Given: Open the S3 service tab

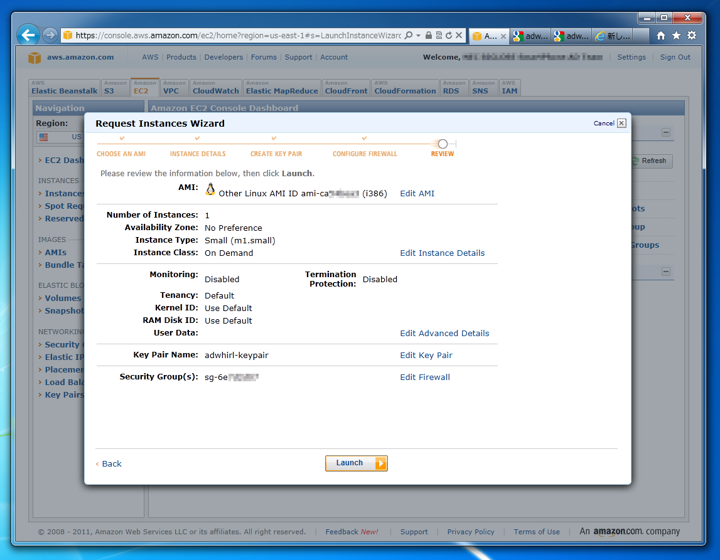Looking at the screenshot, I should [x=115, y=88].
